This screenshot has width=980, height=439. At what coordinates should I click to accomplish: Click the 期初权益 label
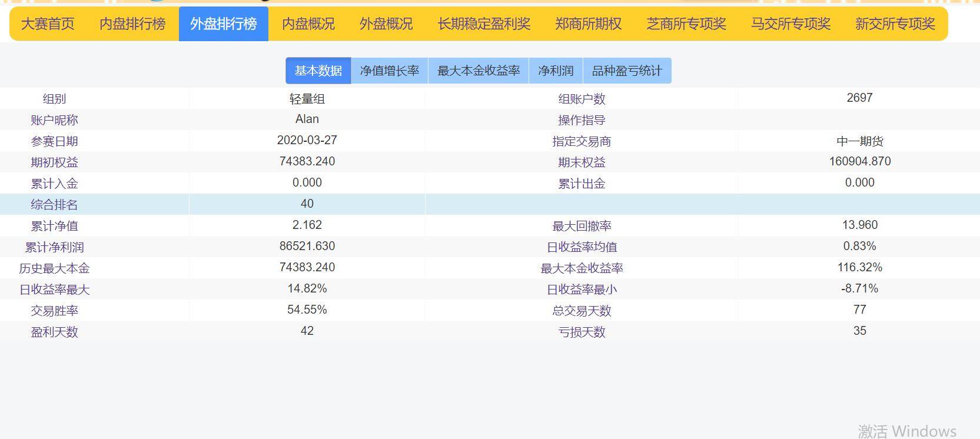click(x=54, y=162)
